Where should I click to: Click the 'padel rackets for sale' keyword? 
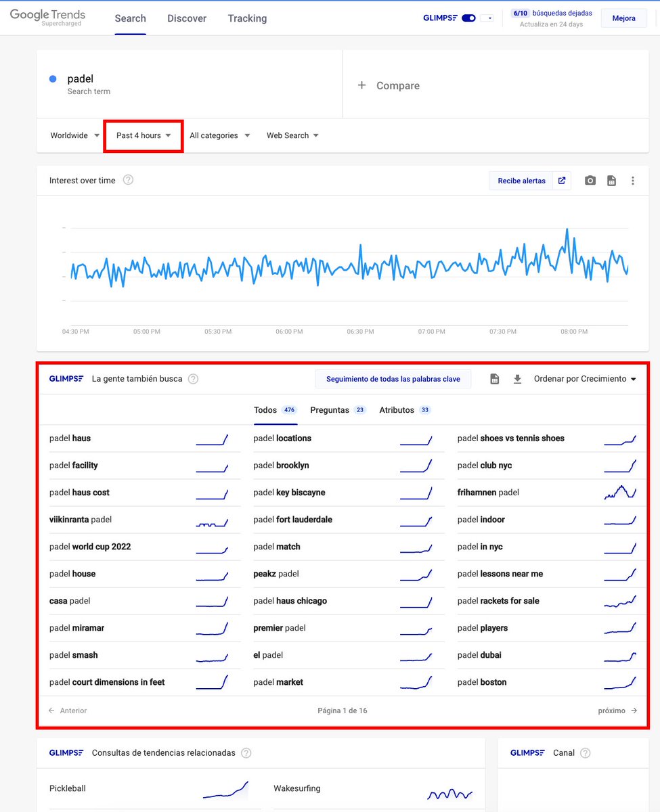point(498,601)
